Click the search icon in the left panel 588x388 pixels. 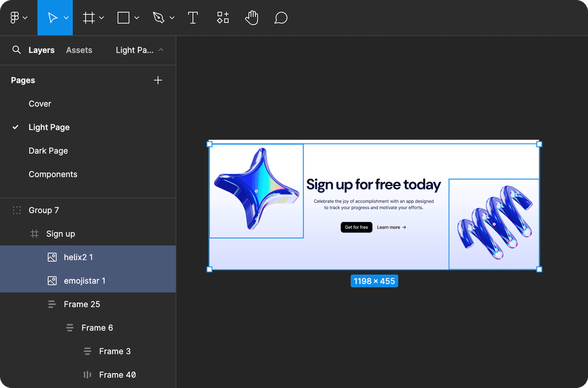(16, 50)
